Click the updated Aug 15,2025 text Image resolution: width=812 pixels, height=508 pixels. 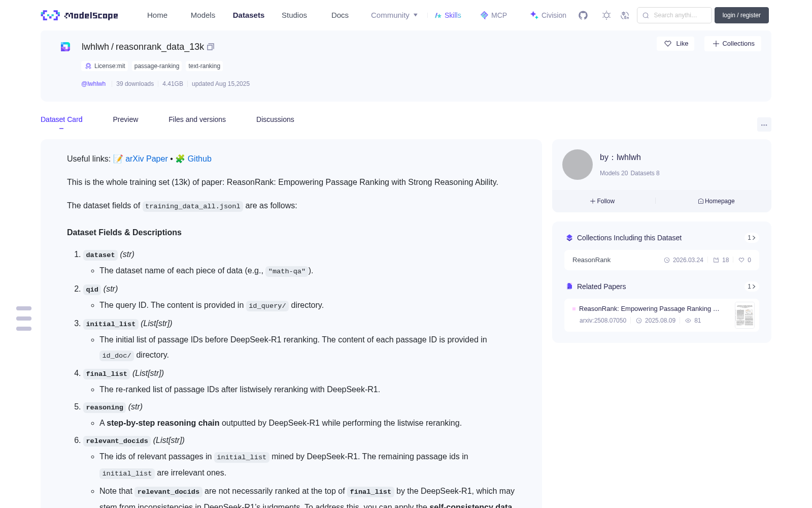coord(221,84)
